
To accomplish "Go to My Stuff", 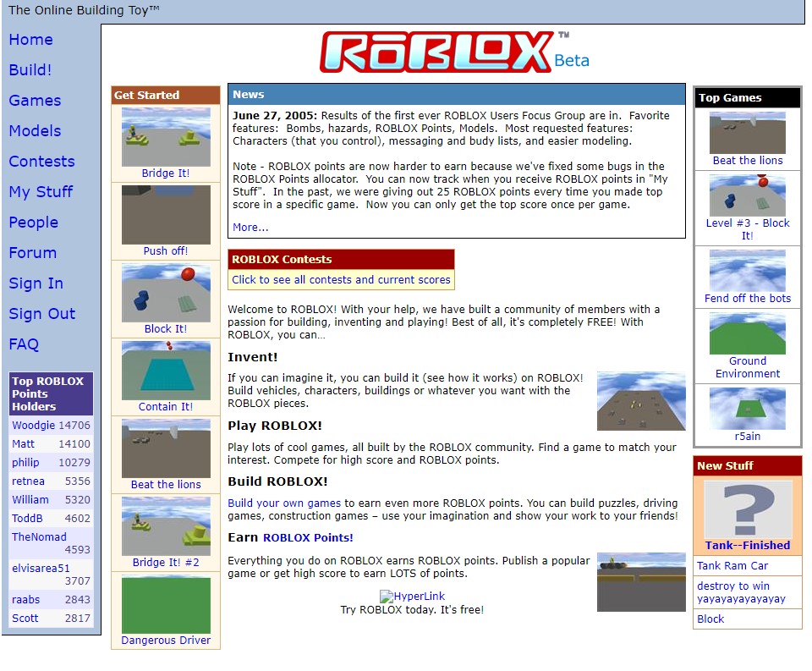I will [x=41, y=192].
